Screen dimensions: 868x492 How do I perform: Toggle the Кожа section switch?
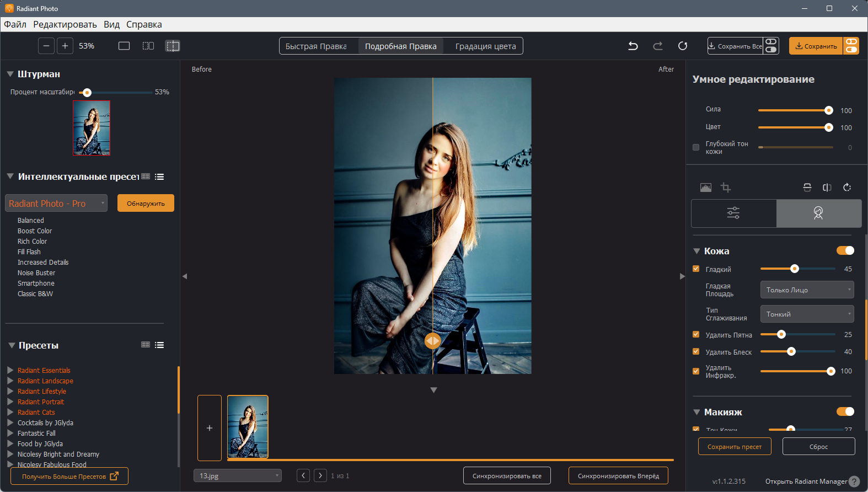click(845, 250)
